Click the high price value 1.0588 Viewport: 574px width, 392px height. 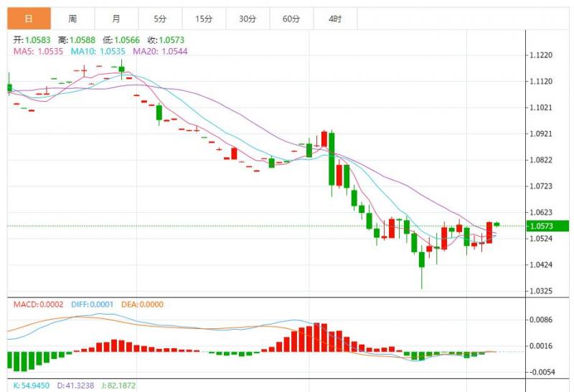pos(83,40)
